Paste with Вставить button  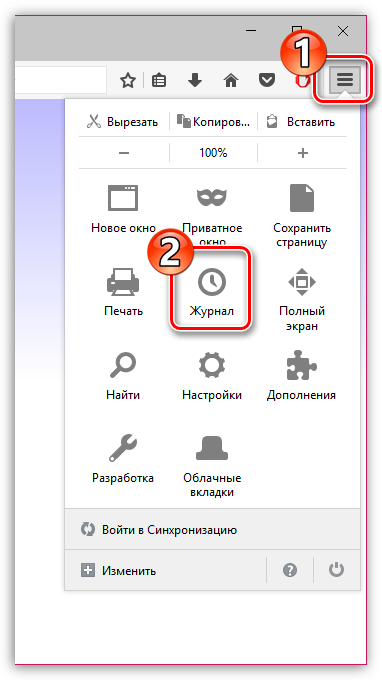coord(301,122)
